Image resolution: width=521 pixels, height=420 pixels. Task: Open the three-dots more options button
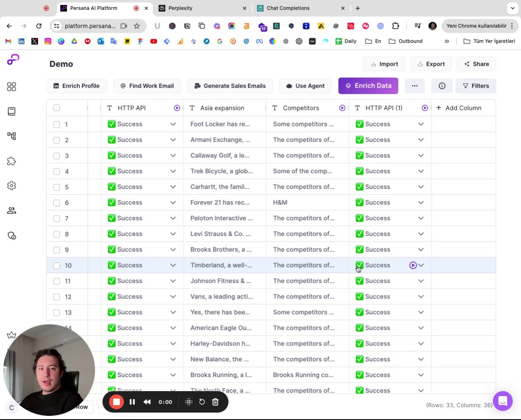click(415, 86)
